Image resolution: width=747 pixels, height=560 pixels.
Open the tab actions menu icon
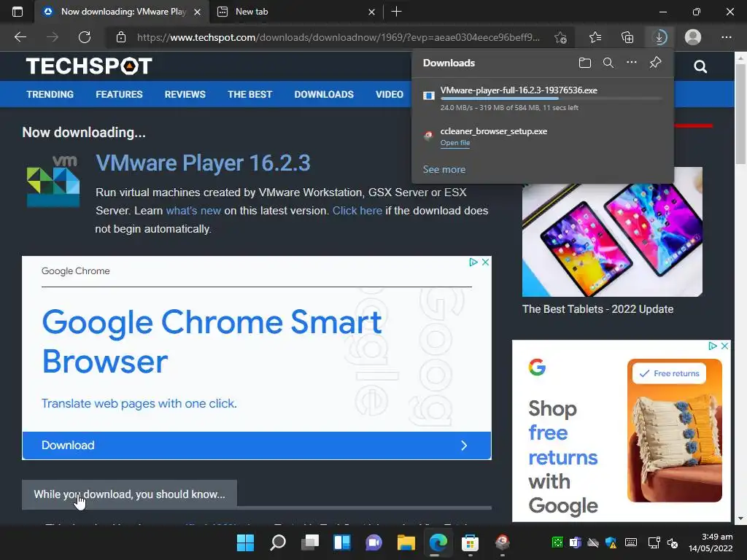pos(18,12)
